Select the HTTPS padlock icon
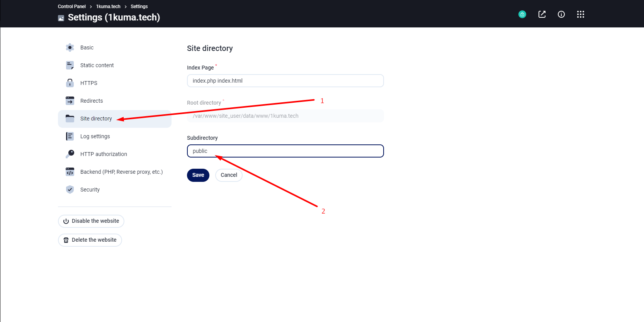Viewport: 644px width, 322px height. coord(70,83)
